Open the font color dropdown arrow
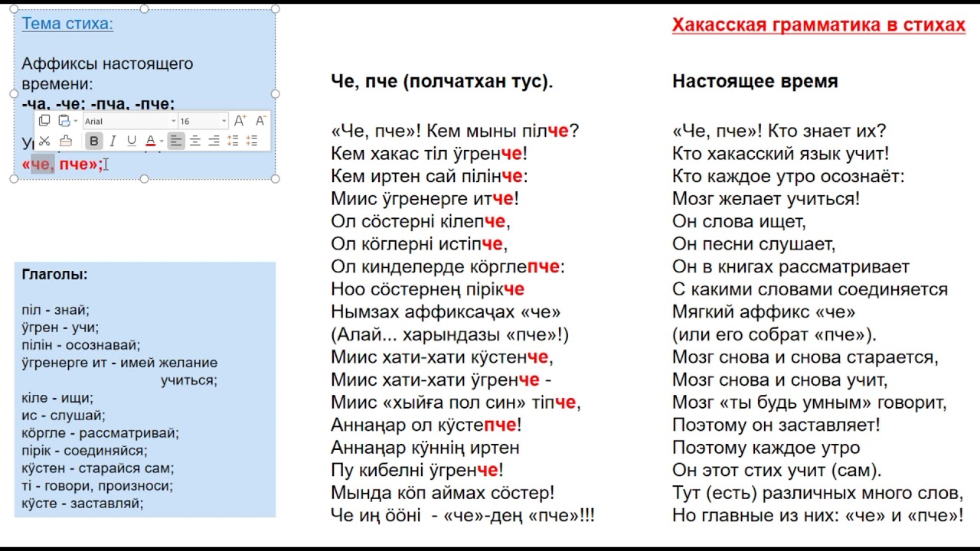 (x=161, y=141)
